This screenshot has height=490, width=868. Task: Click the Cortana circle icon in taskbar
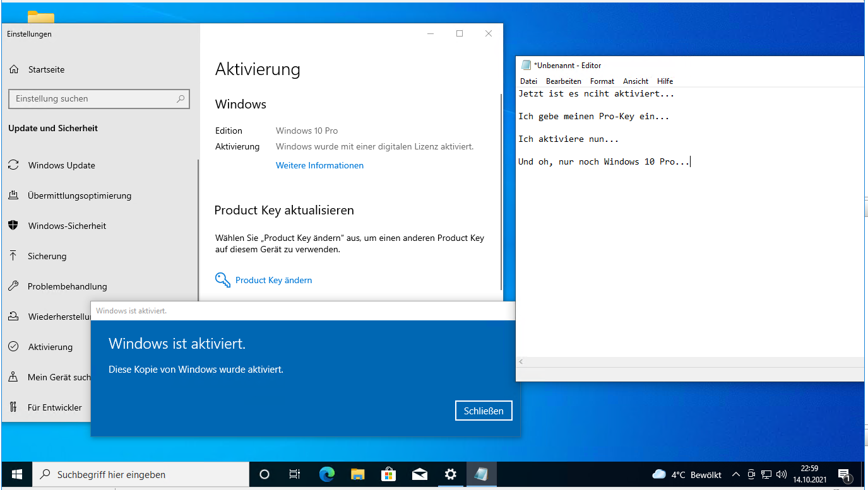click(265, 474)
